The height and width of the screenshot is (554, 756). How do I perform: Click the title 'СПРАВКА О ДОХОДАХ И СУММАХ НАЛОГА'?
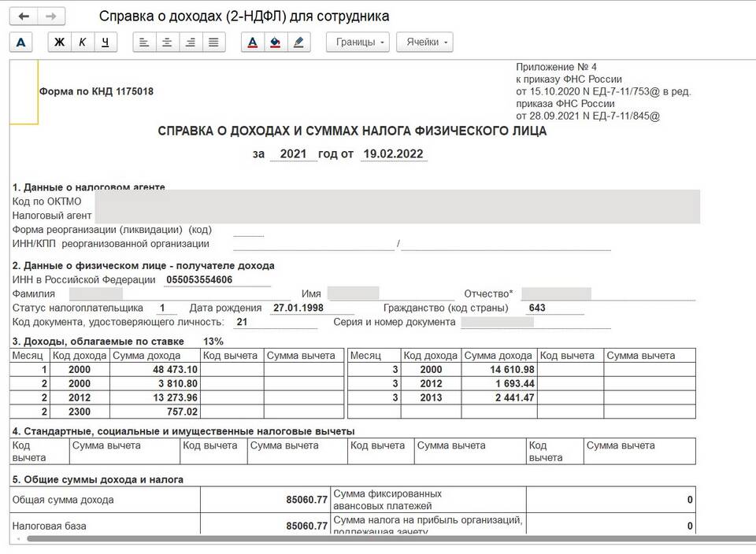tap(352, 131)
